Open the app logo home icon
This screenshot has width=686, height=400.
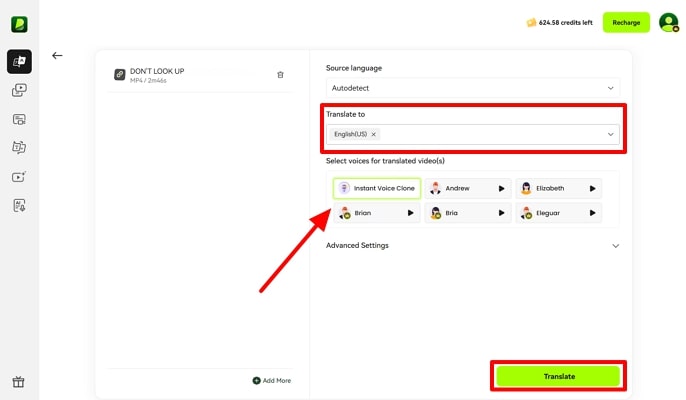coord(19,24)
